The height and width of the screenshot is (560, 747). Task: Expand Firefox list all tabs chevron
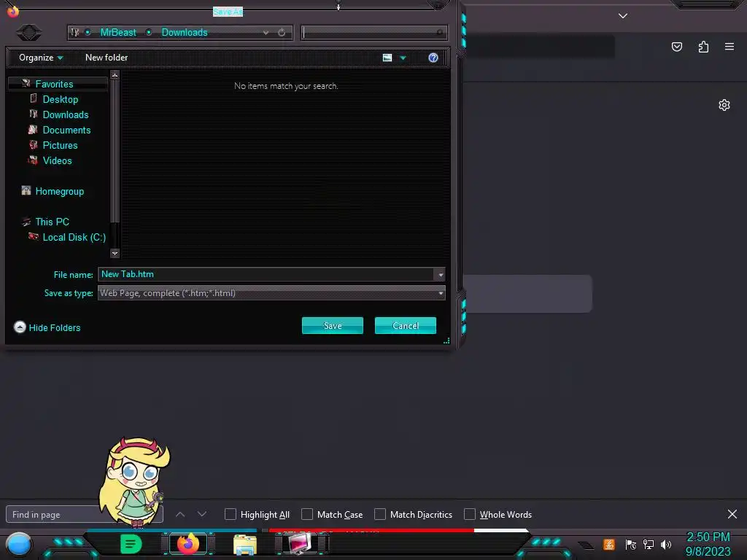coord(623,16)
